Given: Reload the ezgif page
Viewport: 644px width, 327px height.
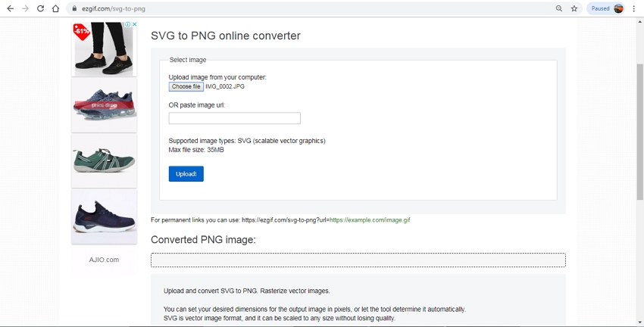Looking at the screenshot, I should [x=40, y=8].
